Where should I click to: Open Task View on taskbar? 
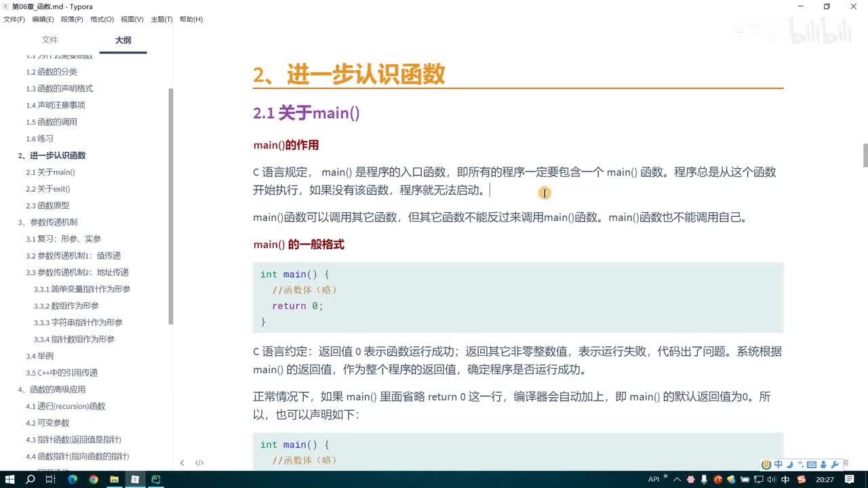tap(51, 479)
